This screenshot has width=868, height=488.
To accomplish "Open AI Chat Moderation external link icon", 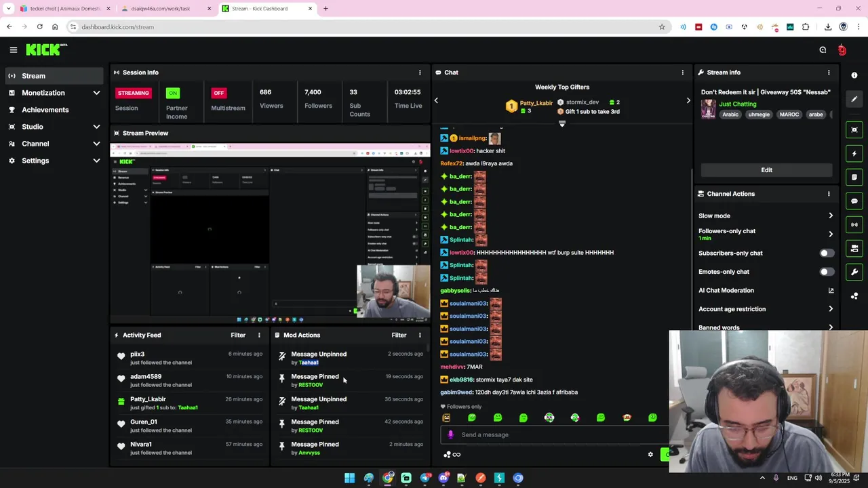I will [x=831, y=290].
